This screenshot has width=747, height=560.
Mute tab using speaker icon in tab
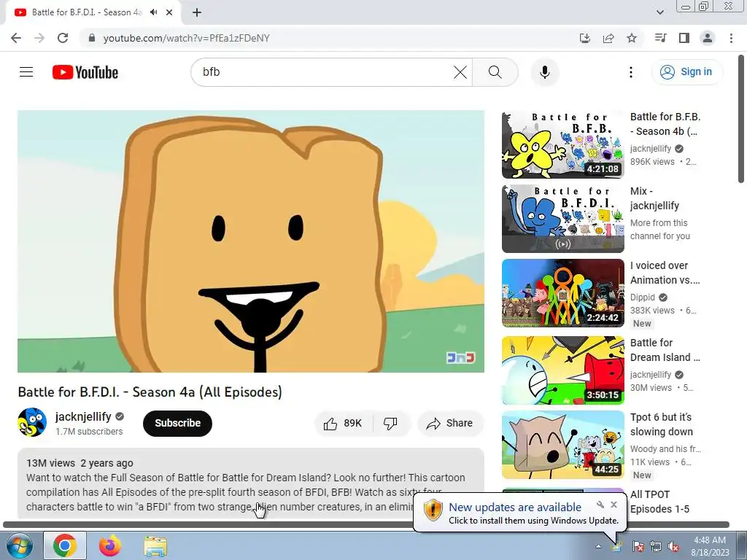tap(153, 12)
